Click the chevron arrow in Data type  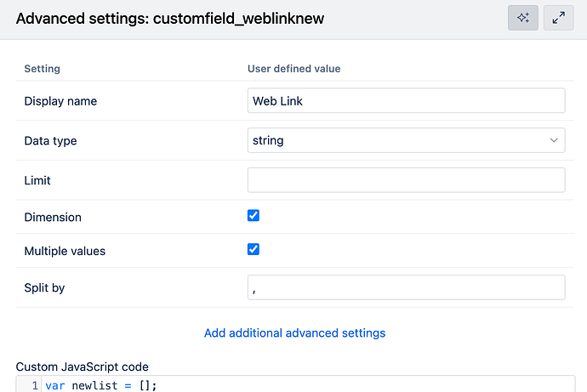[x=554, y=140]
